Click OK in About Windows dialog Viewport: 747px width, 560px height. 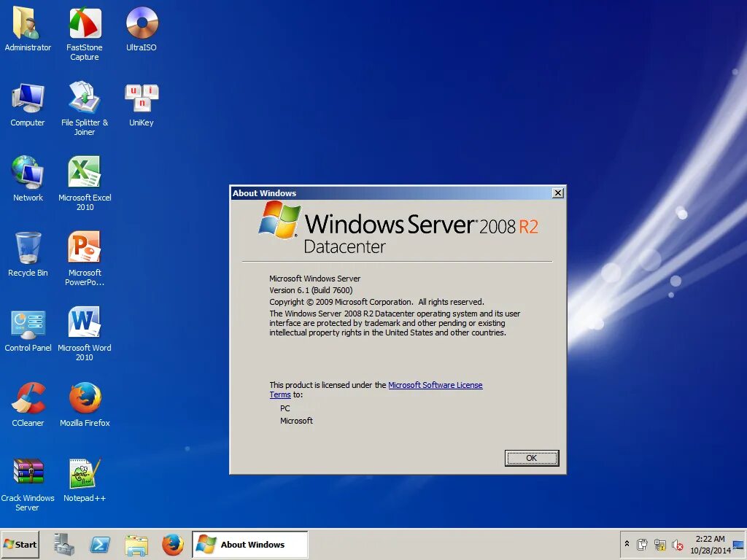pyautogui.click(x=532, y=458)
